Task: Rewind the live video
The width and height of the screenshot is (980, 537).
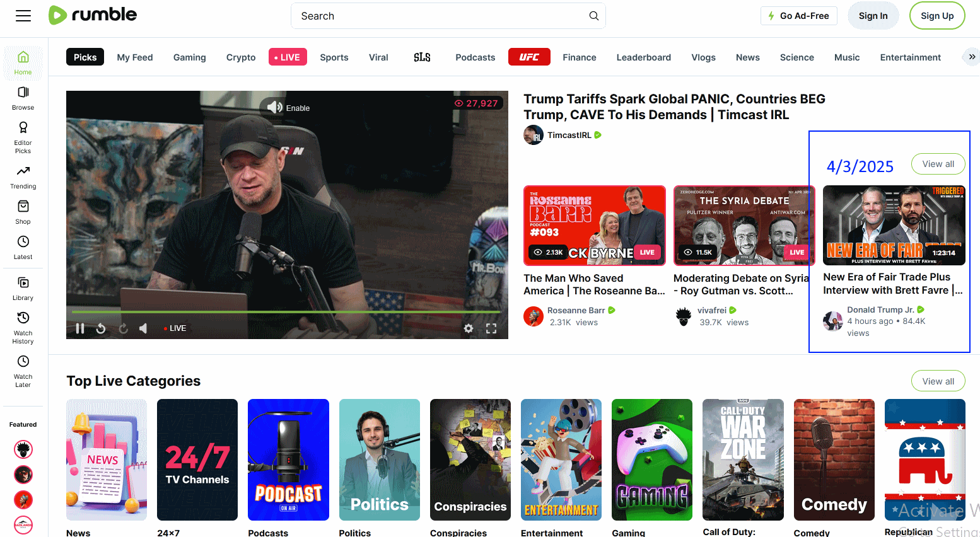Action: pos(101,328)
